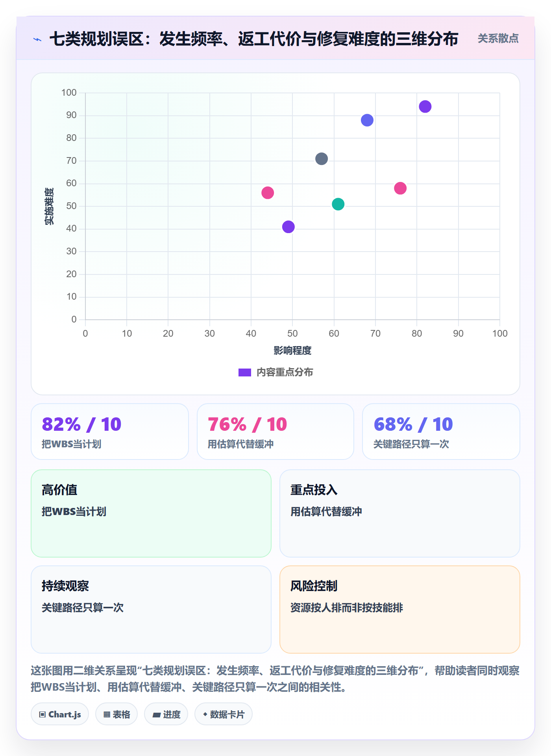Select the topmost purple scatter point
This screenshot has width=551, height=756.
click(x=425, y=107)
